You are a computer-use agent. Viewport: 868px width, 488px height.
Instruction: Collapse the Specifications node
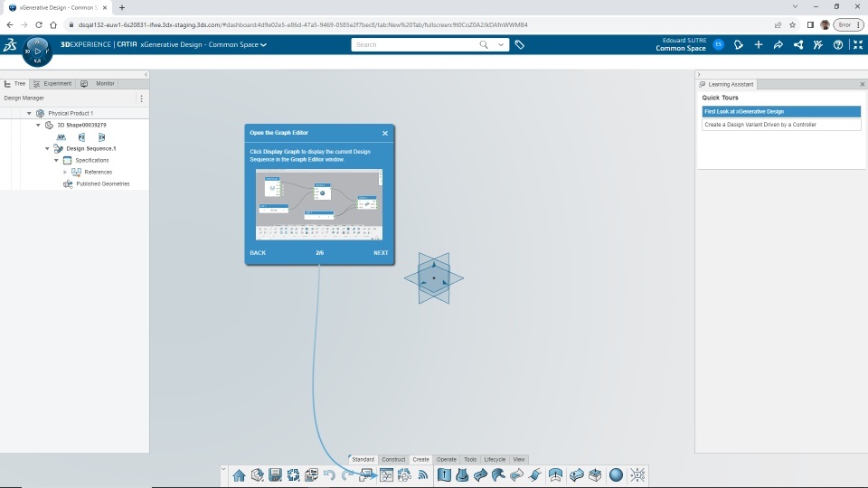[x=56, y=161]
